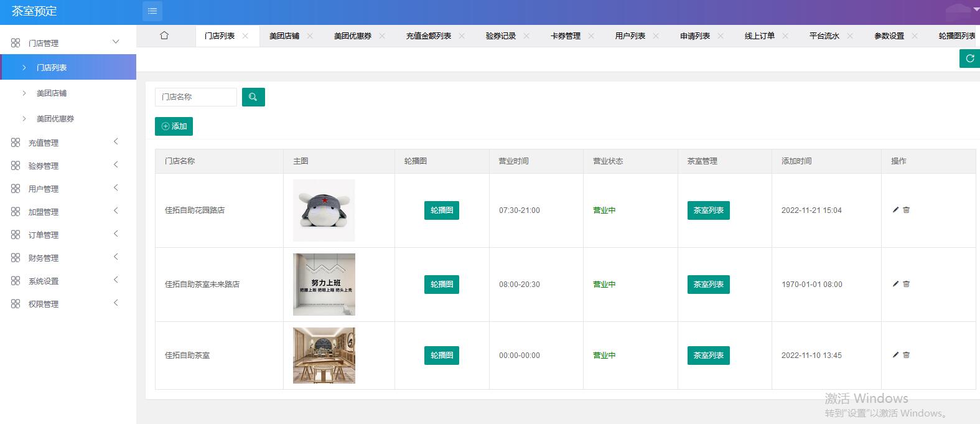
Task: Click the 添加 add button
Action: tap(174, 126)
